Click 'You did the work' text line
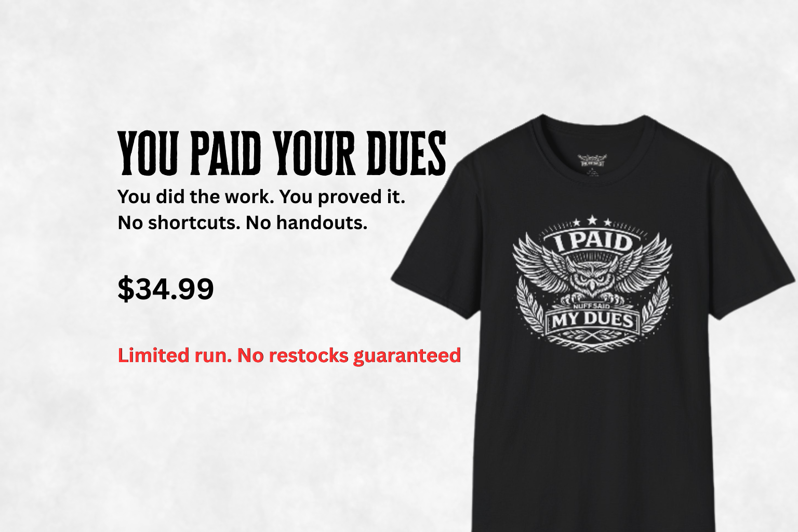The height and width of the screenshot is (532, 798). coord(261,197)
